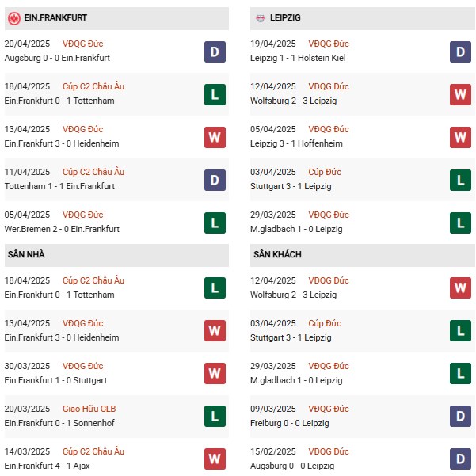Open the Cúp Đức link dated 03/04/2025 under LEIPZIG
This screenshot has height=476, width=476.
coord(325,323)
